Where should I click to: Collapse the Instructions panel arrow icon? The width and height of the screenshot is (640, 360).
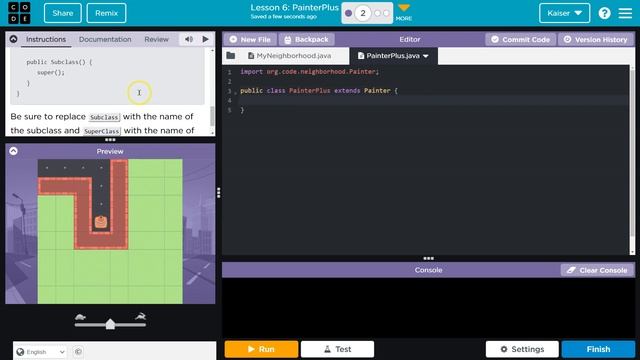click(13, 39)
